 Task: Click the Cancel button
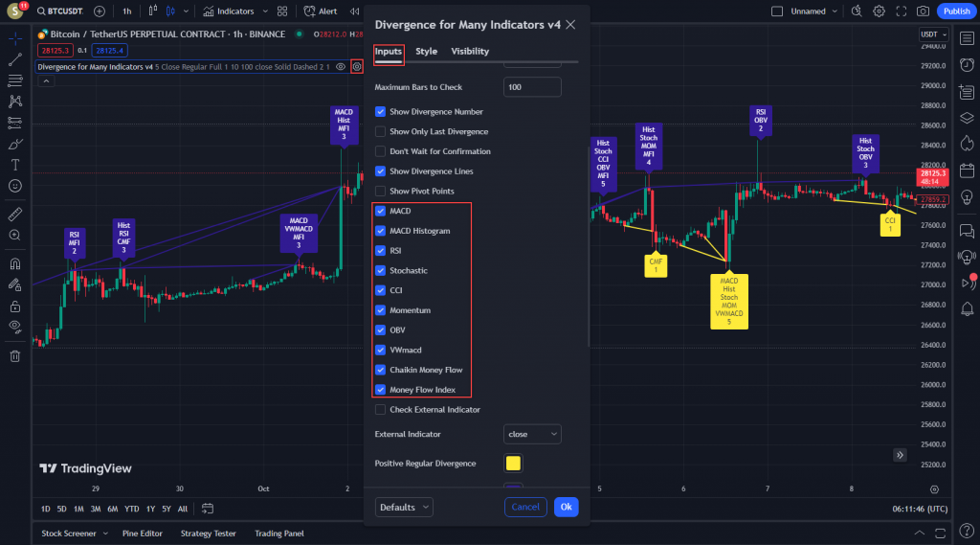pyautogui.click(x=525, y=507)
